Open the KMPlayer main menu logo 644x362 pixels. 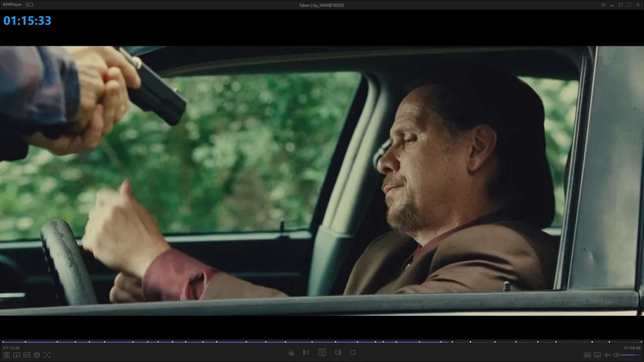pyautogui.click(x=14, y=5)
